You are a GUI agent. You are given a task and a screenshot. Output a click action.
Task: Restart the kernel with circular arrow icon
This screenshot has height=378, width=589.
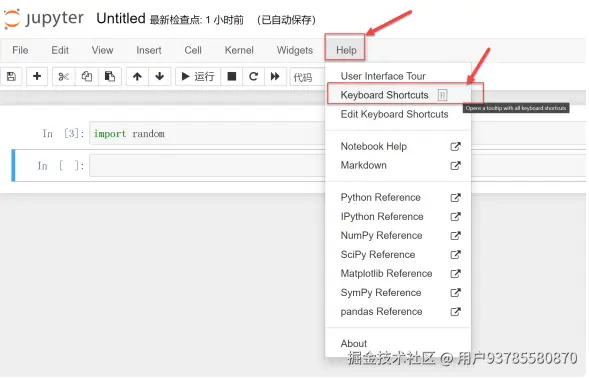[254, 77]
